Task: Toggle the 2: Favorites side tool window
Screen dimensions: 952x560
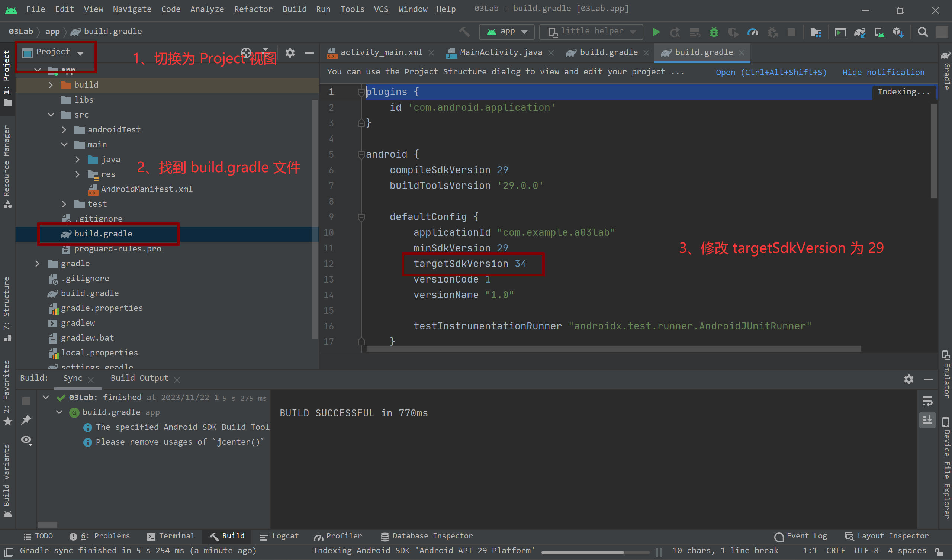Action: pyautogui.click(x=7, y=393)
